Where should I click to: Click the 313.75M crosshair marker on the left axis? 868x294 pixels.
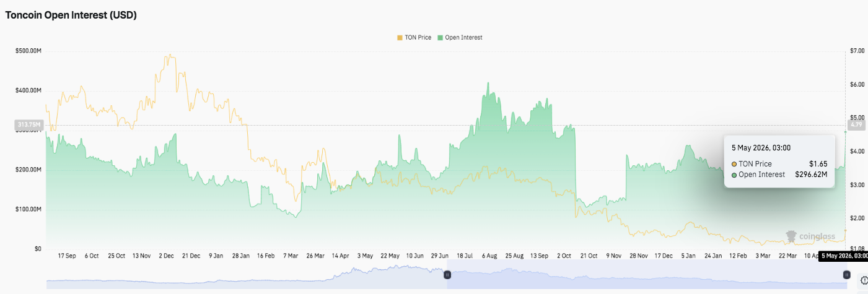tap(28, 125)
